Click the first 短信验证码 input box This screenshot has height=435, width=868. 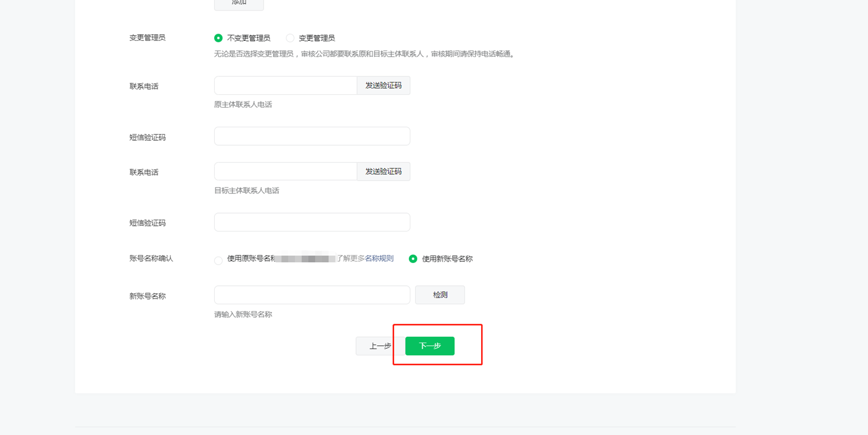[312, 136]
